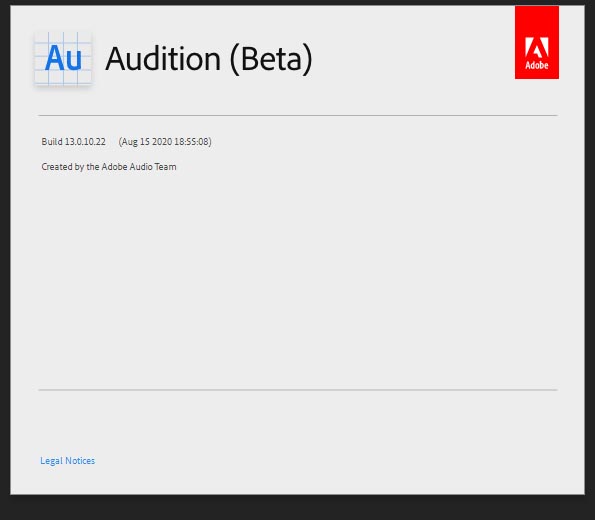Click the build date (Aug 15 2020 18:55:08)
595x520 pixels.
pyautogui.click(x=165, y=142)
